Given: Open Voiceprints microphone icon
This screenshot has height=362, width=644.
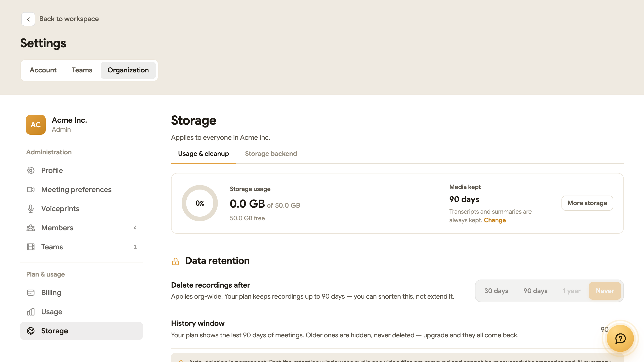Looking at the screenshot, I should (x=31, y=209).
